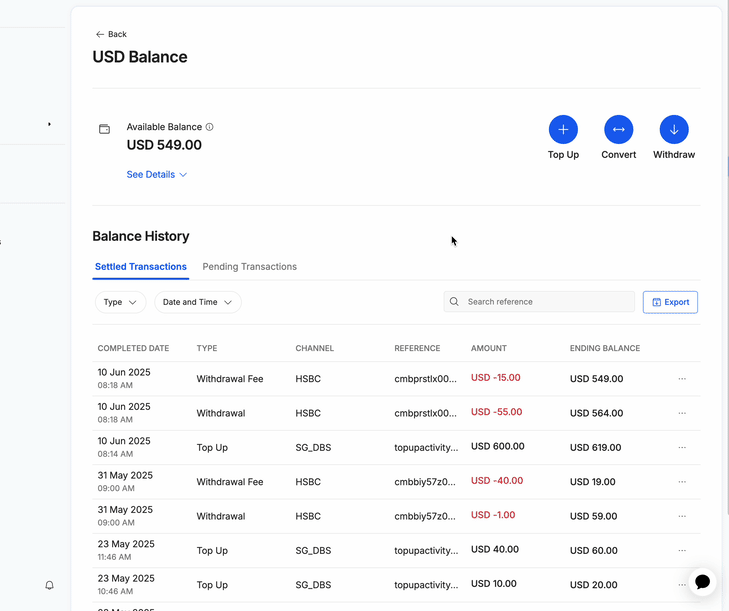Expand See Details under balance
Viewport: 729px width, 611px height.
157,174
